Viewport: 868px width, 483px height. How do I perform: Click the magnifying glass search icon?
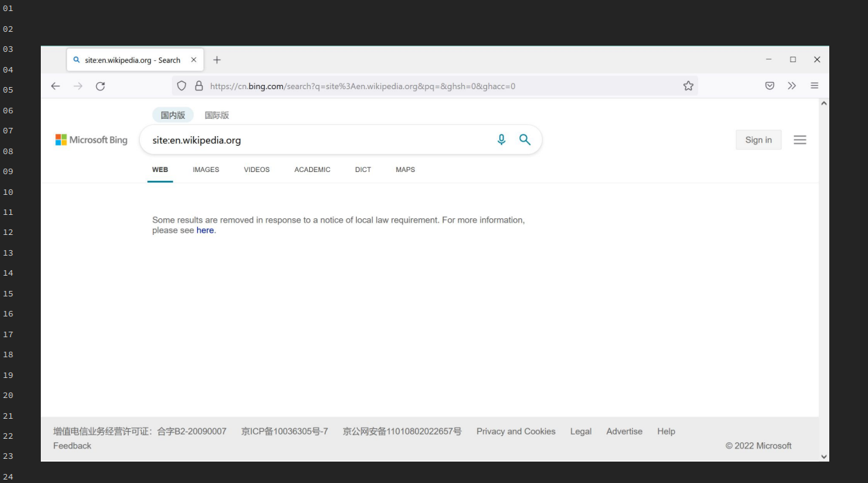click(x=525, y=140)
